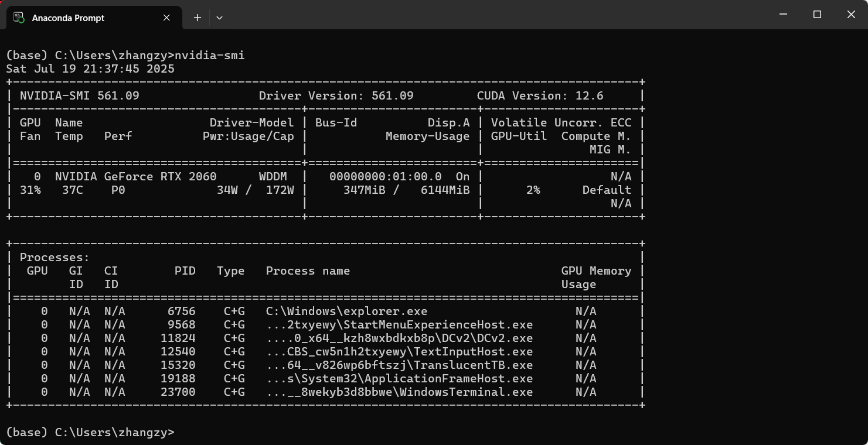The width and height of the screenshot is (868, 445).
Task: Click the PID column header
Action: click(x=185, y=271)
